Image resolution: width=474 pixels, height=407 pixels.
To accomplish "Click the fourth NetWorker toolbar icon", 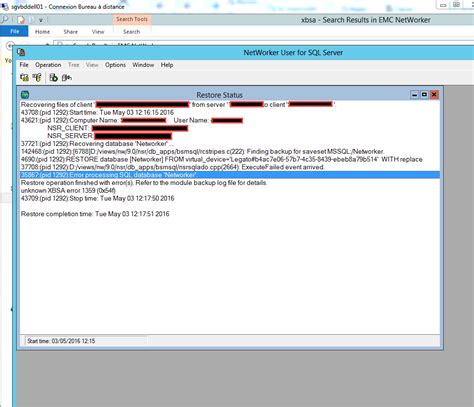I will point(66,78).
